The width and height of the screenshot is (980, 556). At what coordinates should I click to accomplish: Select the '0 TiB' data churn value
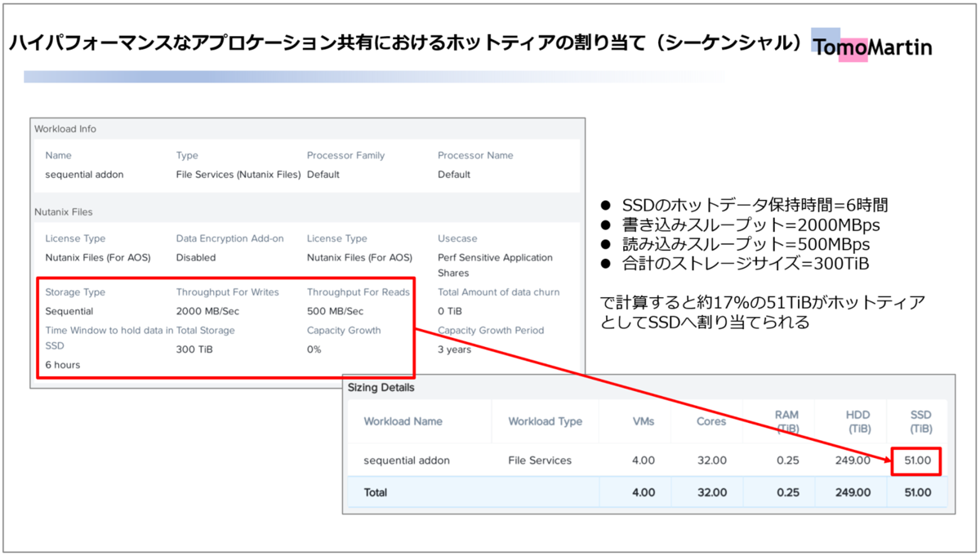click(x=450, y=311)
